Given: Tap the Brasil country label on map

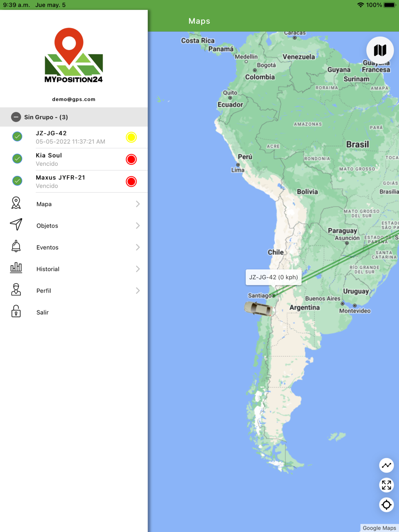Looking at the screenshot, I should pos(358,144).
